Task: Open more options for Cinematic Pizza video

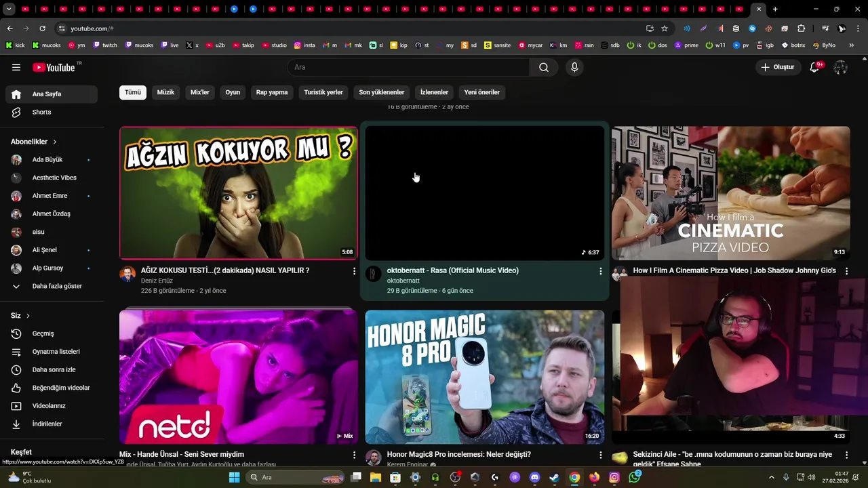Action: [846, 271]
